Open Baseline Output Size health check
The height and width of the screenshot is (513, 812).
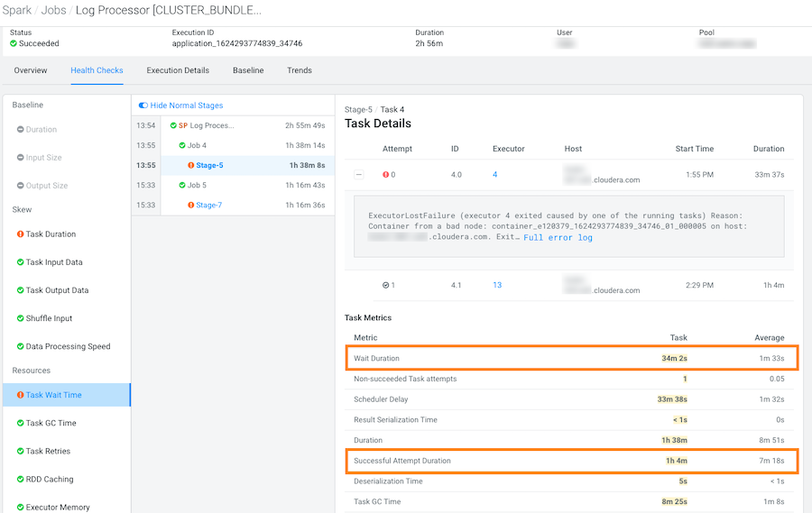[47, 186]
